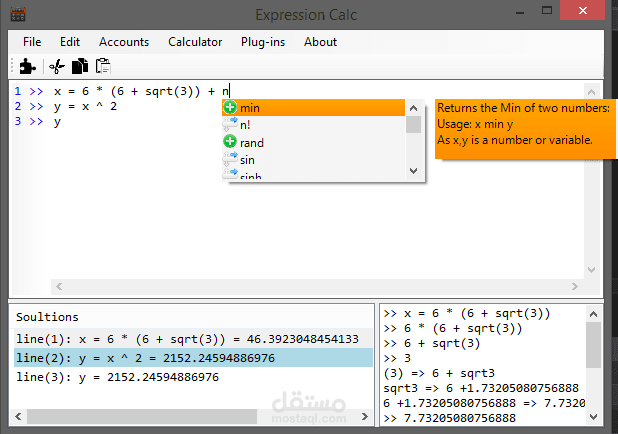Click the Paste clipboard toolbar icon
This screenshot has width=618, height=434.
click(103, 66)
